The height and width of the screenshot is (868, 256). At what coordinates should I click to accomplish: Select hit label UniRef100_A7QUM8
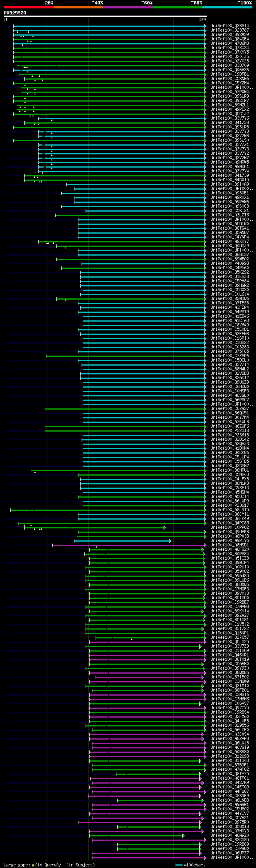(230, 44)
